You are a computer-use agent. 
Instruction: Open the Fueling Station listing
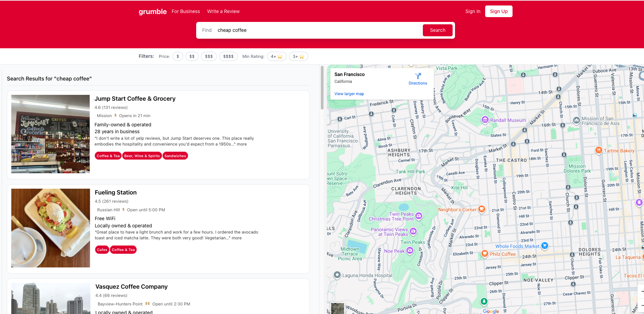pos(116,192)
